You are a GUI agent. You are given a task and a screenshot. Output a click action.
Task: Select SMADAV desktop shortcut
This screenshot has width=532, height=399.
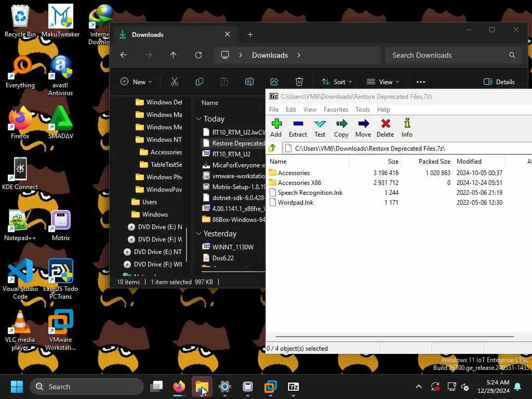click(x=60, y=123)
